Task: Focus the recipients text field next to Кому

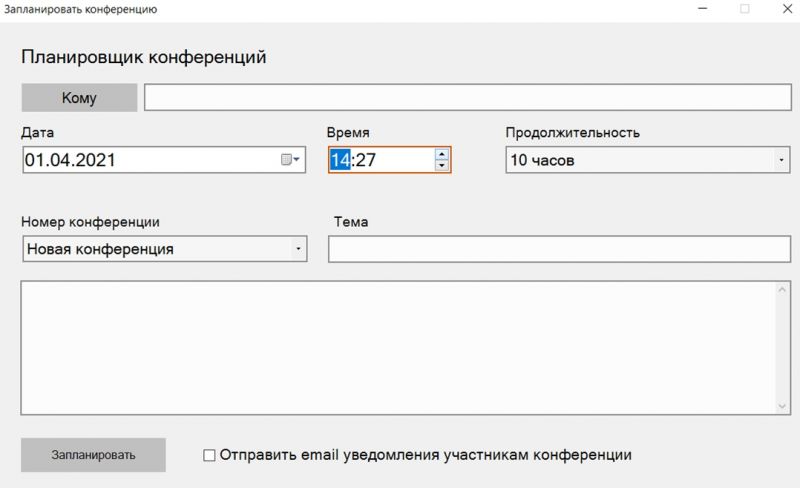Action: tap(467, 97)
